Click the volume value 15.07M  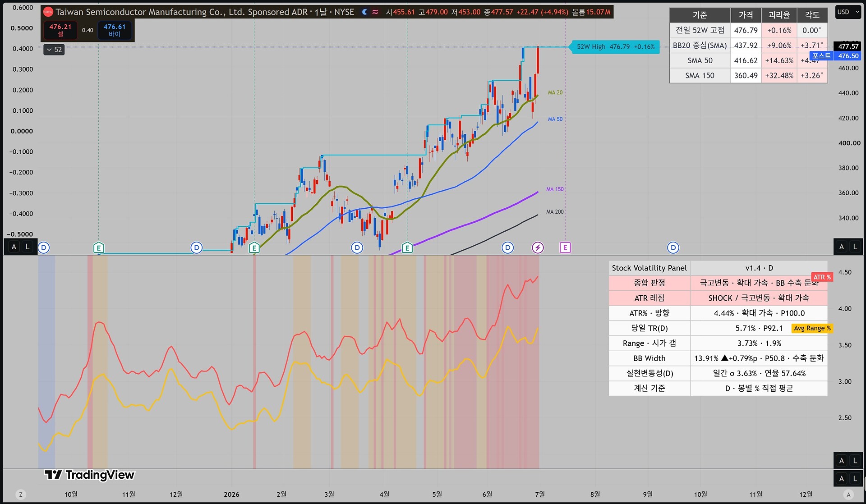tap(599, 12)
